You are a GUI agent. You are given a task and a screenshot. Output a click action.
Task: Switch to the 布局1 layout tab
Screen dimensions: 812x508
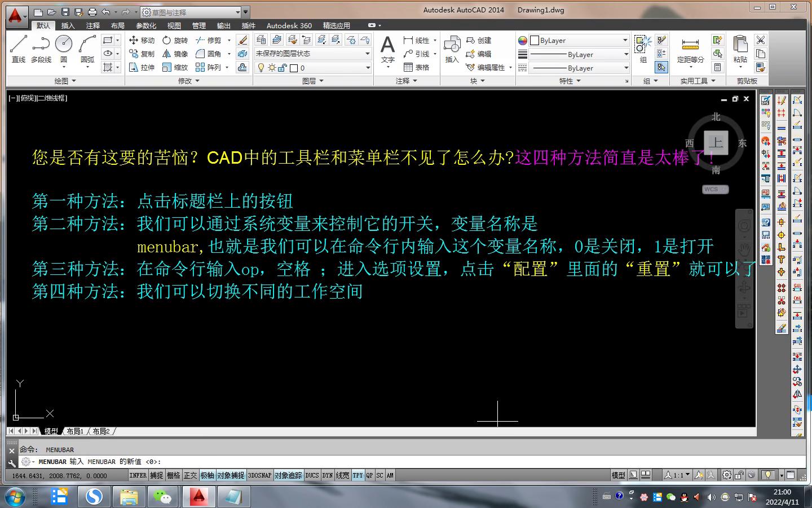pyautogui.click(x=74, y=431)
